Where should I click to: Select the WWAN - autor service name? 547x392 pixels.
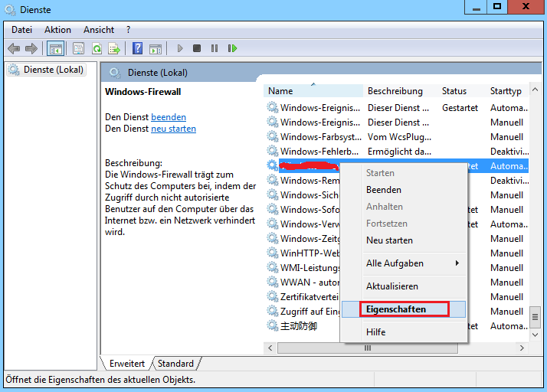[x=310, y=283]
